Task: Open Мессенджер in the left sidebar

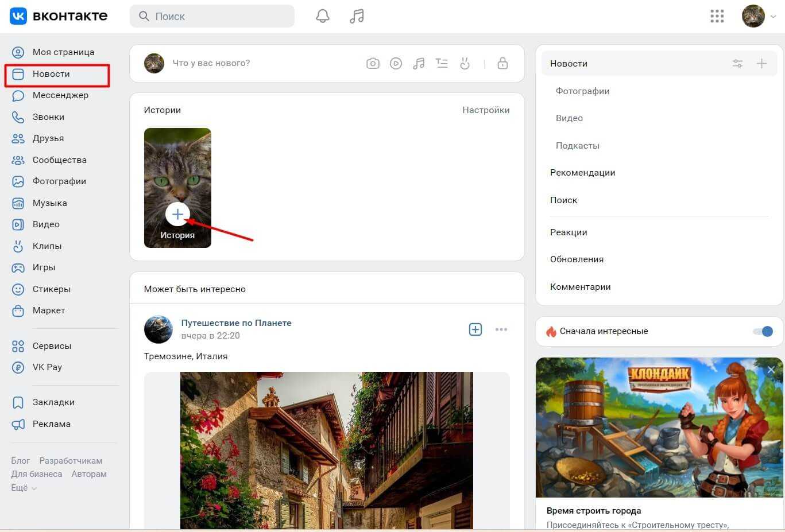Action: [60, 95]
